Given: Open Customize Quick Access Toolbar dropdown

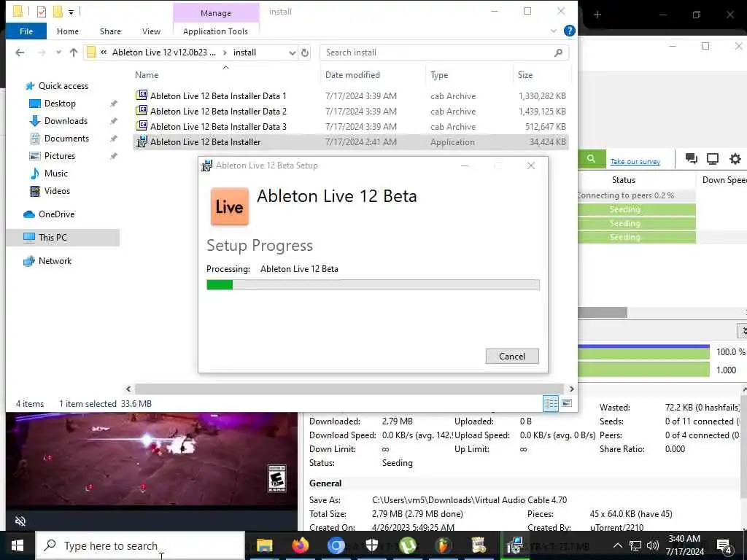Looking at the screenshot, I should [71, 12].
